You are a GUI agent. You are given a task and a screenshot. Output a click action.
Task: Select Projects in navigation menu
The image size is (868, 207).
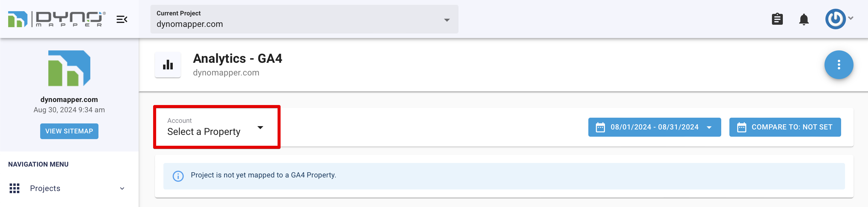[45, 189]
